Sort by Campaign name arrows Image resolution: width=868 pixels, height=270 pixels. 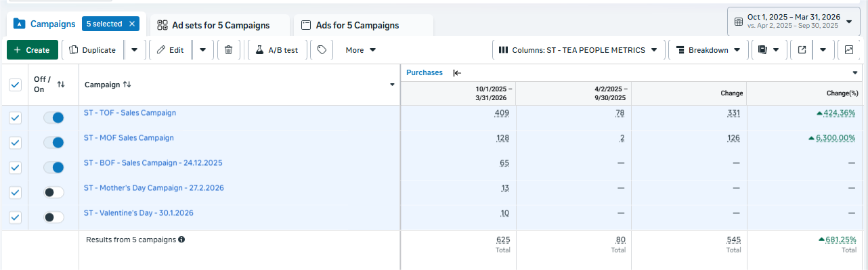(x=127, y=85)
